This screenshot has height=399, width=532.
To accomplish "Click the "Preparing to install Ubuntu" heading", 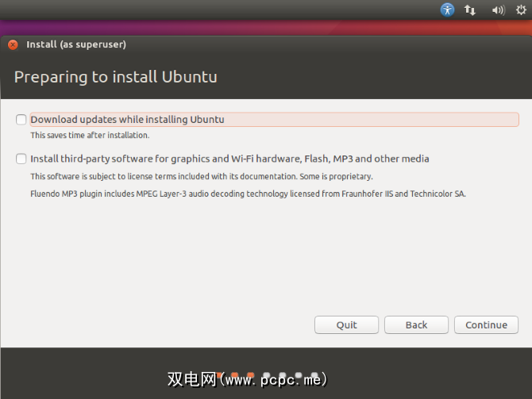I will (x=116, y=77).
